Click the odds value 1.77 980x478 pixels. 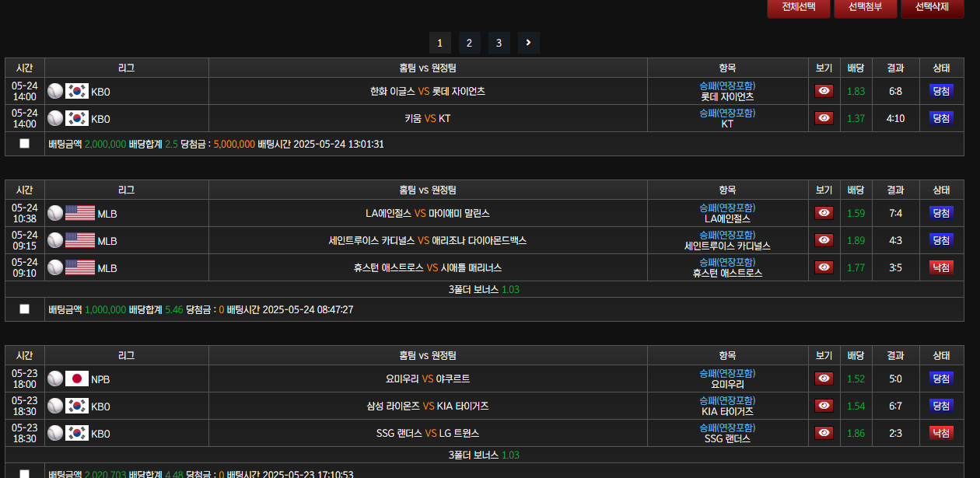pos(856,267)
